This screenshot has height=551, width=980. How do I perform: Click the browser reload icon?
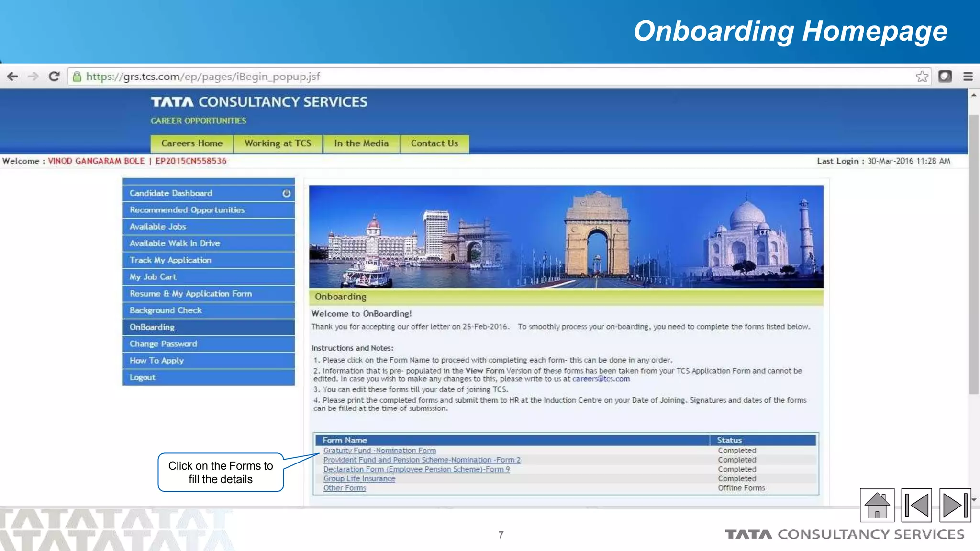click(54, 77)
